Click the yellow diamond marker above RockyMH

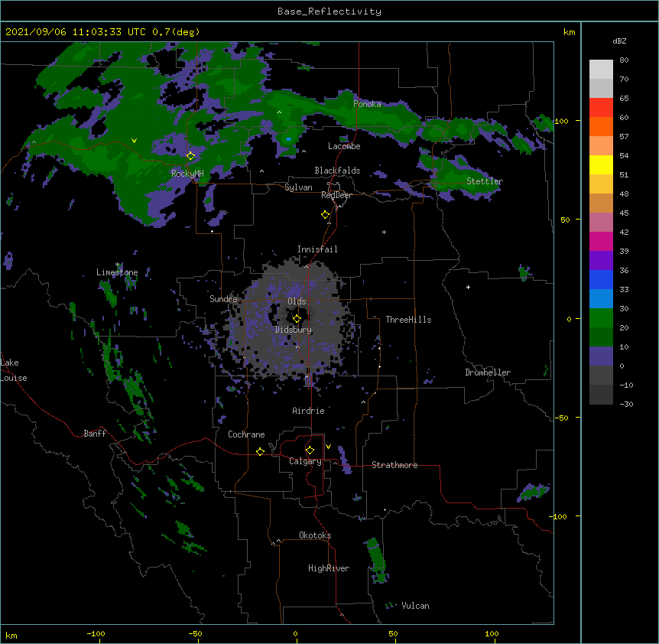(191, 156)
